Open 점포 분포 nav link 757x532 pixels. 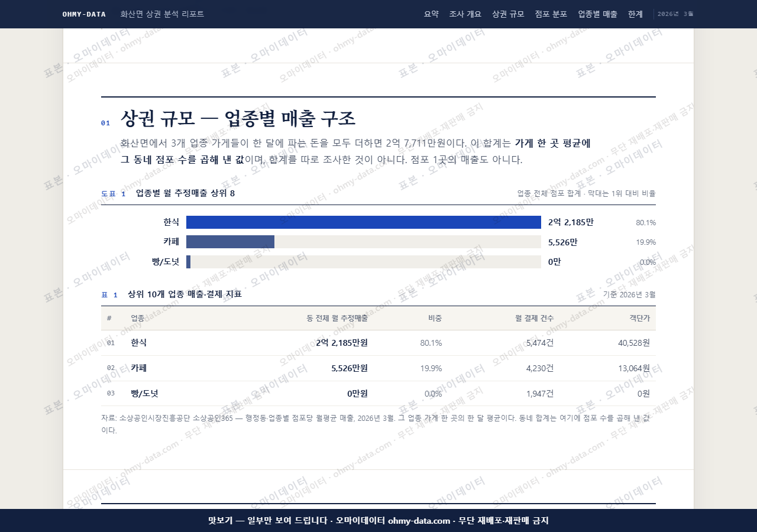(551, 14)
